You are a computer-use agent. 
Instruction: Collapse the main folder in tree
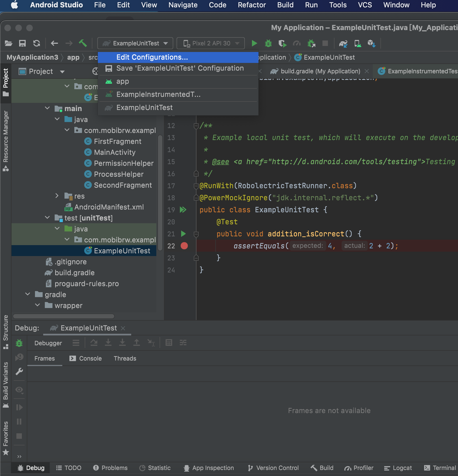pyautogui.click(x=47, y=108)
